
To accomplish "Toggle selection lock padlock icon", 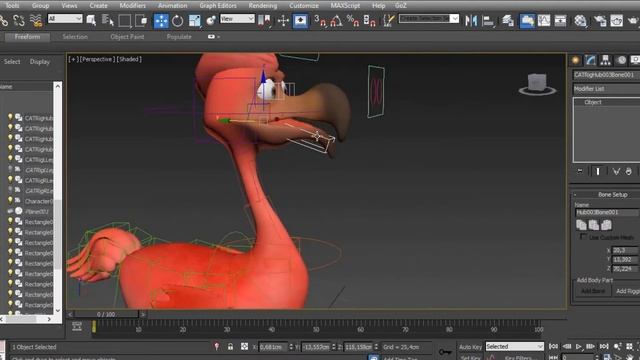I will 230,347.
